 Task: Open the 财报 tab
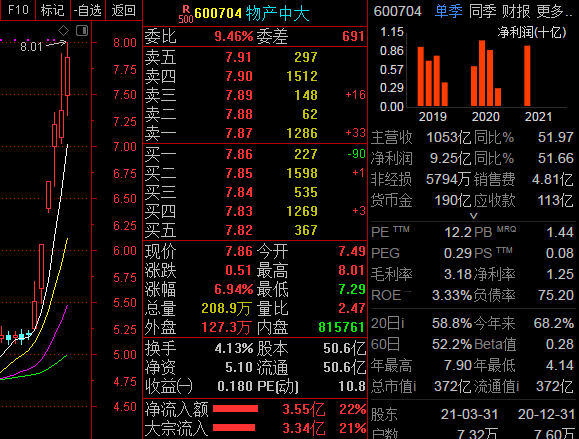516,11
